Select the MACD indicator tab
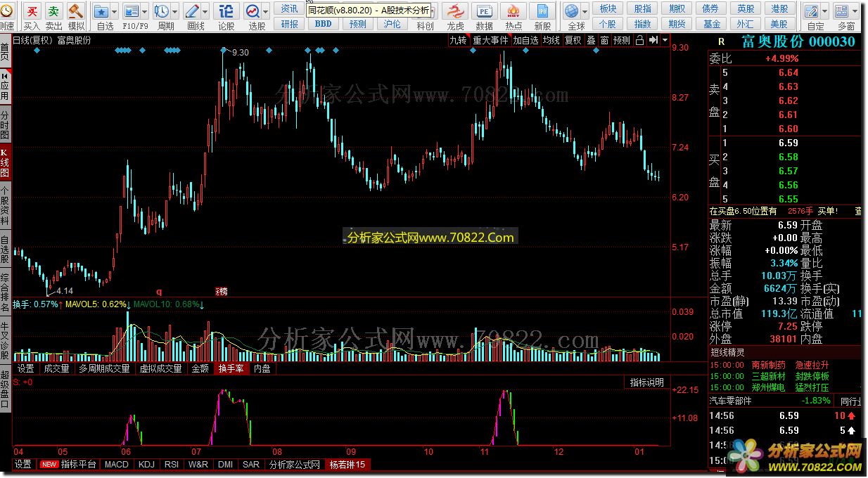 coord(117,464)
